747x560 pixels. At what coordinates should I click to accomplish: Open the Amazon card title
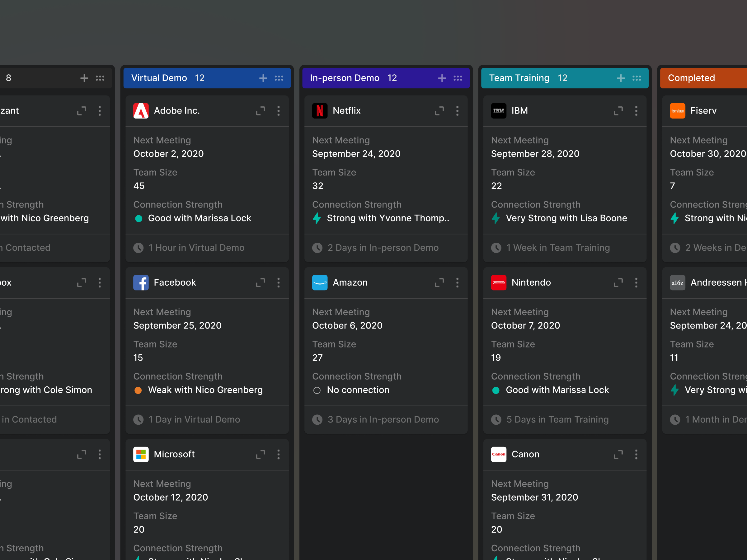[x=350, y=282]
